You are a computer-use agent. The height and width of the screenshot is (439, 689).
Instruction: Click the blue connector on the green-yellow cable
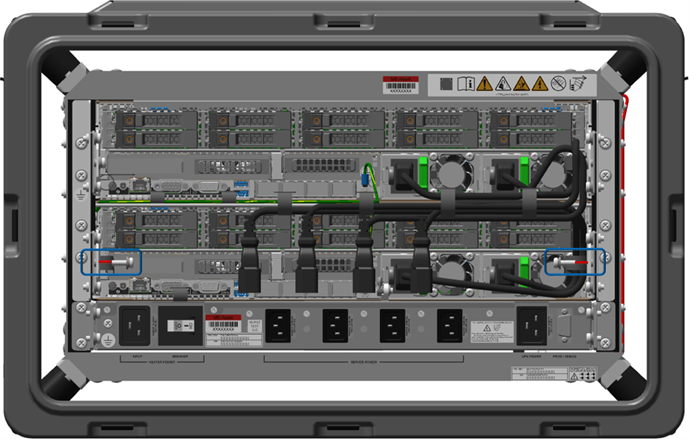point(364,179)
